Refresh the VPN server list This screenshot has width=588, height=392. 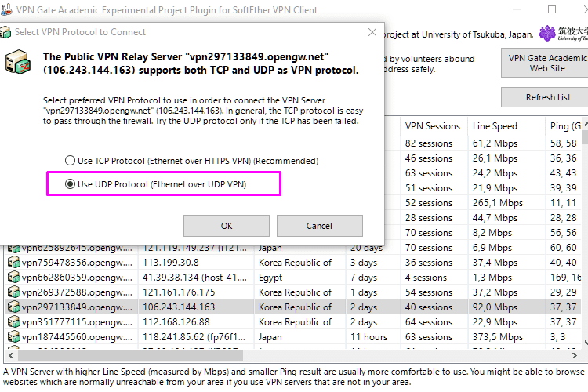[546, 97]
